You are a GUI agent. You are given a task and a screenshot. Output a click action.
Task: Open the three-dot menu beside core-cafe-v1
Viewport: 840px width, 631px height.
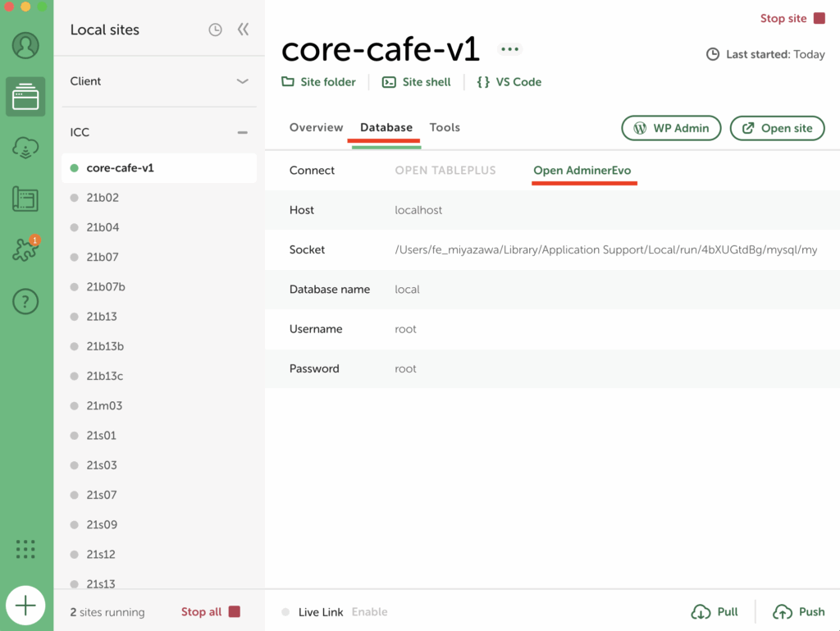click(x=510, y=49)
